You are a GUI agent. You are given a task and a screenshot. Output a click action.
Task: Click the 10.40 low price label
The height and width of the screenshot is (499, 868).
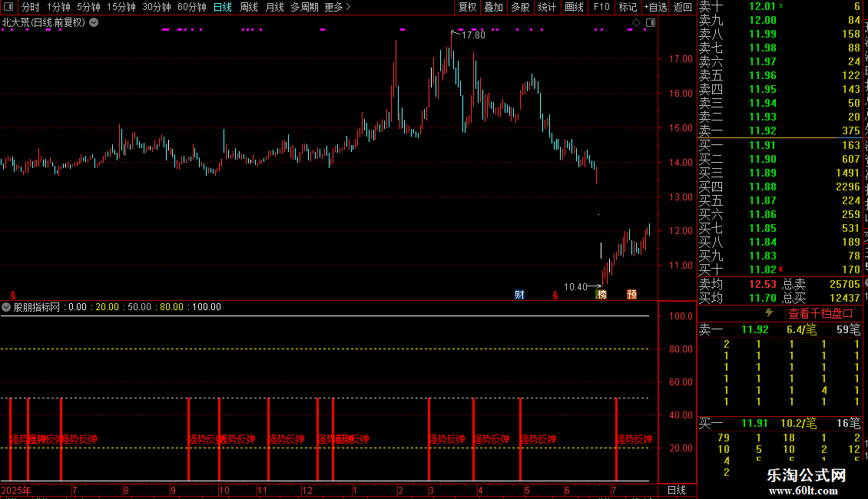(x=575, y=286)
